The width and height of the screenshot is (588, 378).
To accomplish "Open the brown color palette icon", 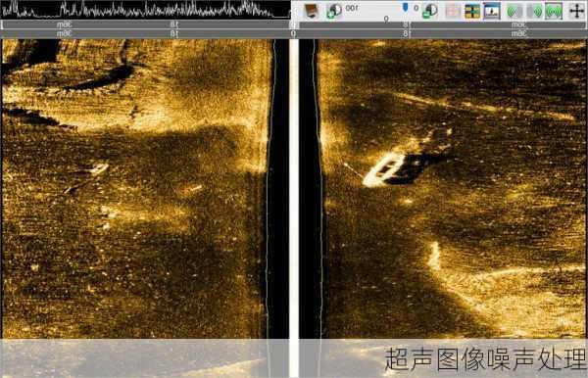I will coord(312,11).
